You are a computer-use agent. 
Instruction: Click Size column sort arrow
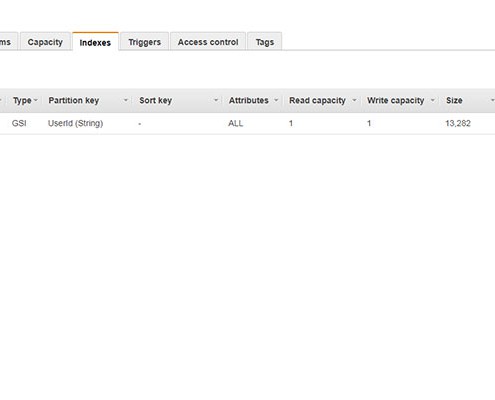(x=492, y=100)
